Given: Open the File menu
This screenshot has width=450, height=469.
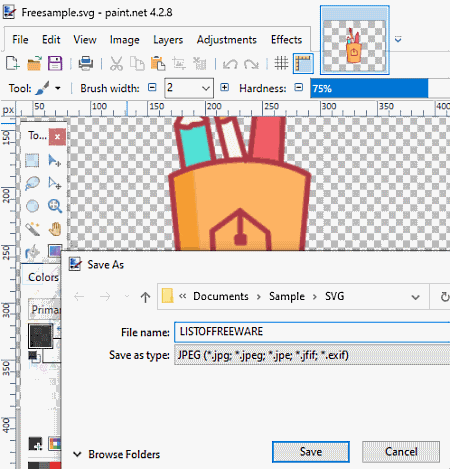Looking at the screenshot, I should coord(20,40).
